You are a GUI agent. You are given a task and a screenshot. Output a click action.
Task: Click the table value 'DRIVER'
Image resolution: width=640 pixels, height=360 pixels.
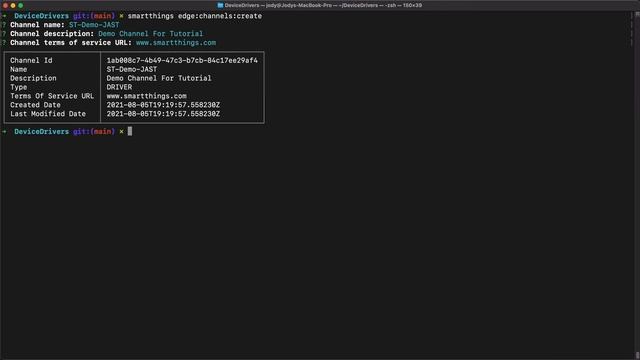(x=119, y=87)
